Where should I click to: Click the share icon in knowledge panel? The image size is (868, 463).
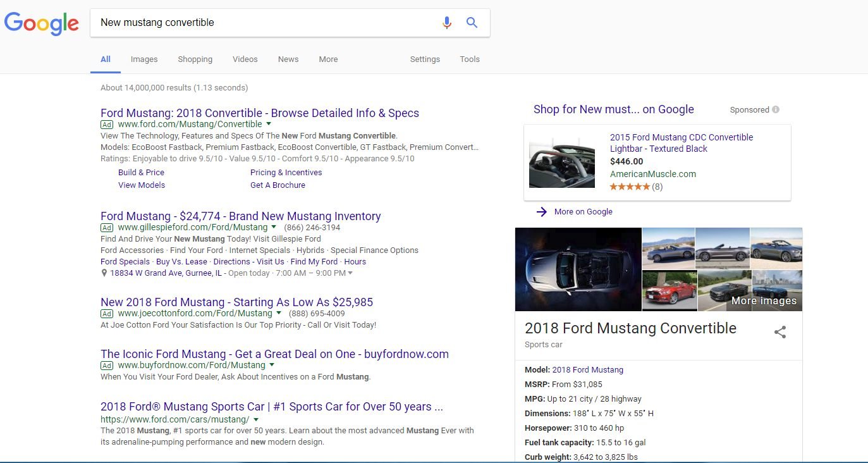tap(780, 332)
